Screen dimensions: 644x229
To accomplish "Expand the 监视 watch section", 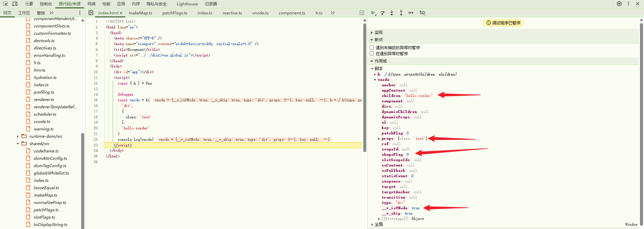I will point(372,32).
